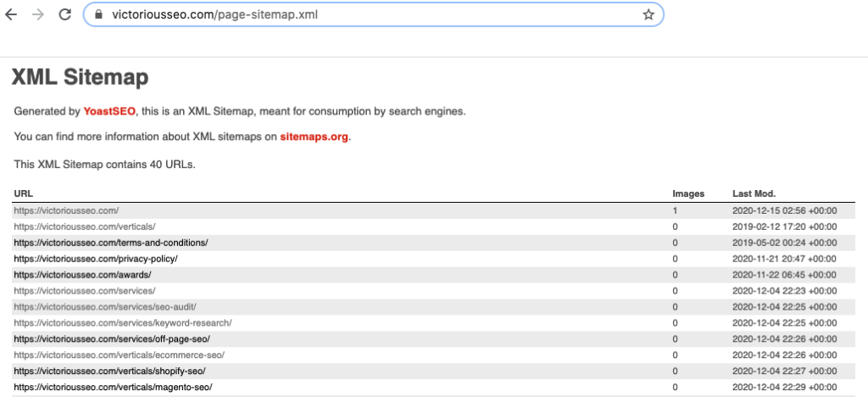Open the services/keyword-research URL
Viewport: 868px width, 397px height.
click(122, 322)
